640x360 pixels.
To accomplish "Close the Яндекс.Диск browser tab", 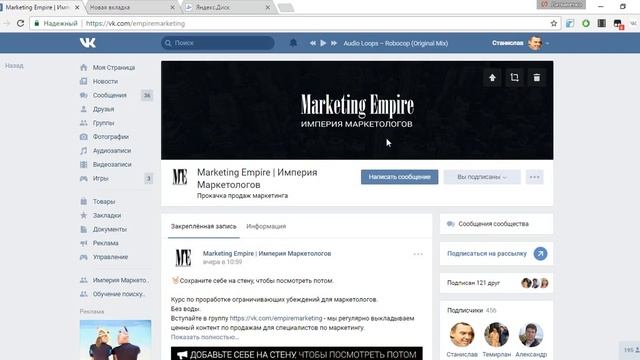I will point(268,7).
